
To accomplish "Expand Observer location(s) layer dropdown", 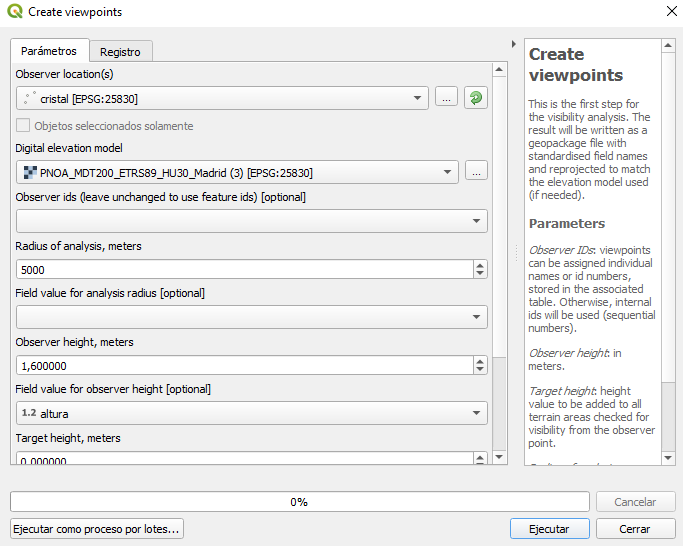I will tap(417, 98).
